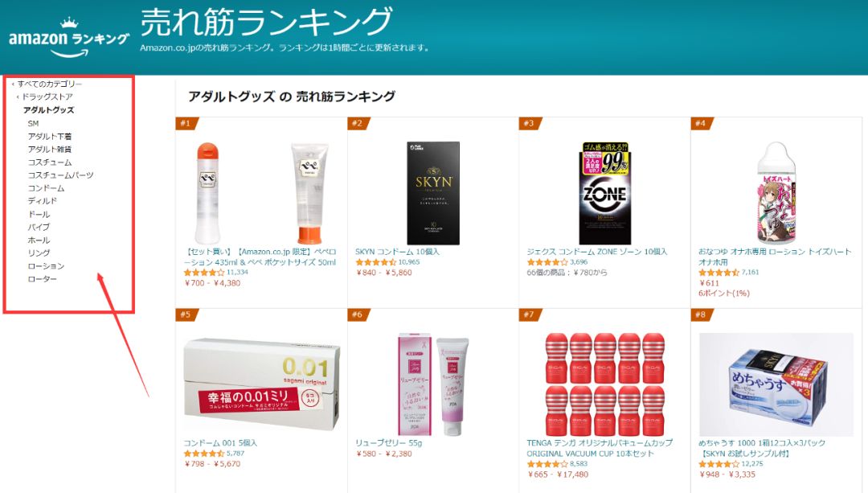This screenshot has height=493, width=868.
Task: Open めちゃうす 1000 product title
Action: click(x=762, y=448)
